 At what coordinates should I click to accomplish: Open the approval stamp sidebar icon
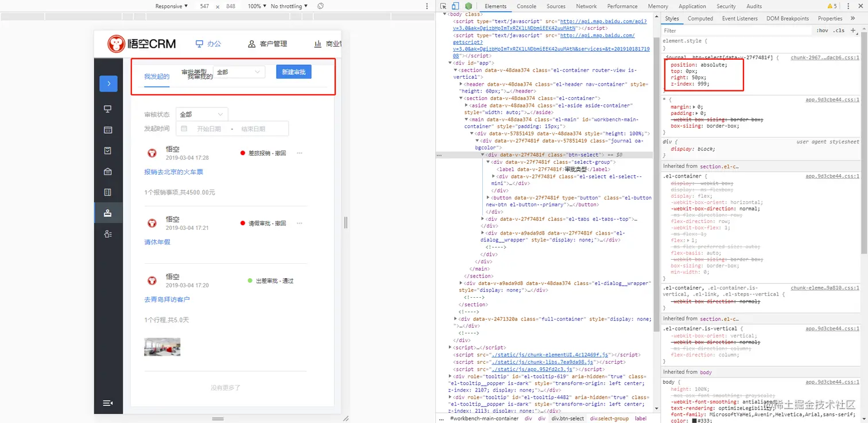pyautogui.click(x=108, y=213)
